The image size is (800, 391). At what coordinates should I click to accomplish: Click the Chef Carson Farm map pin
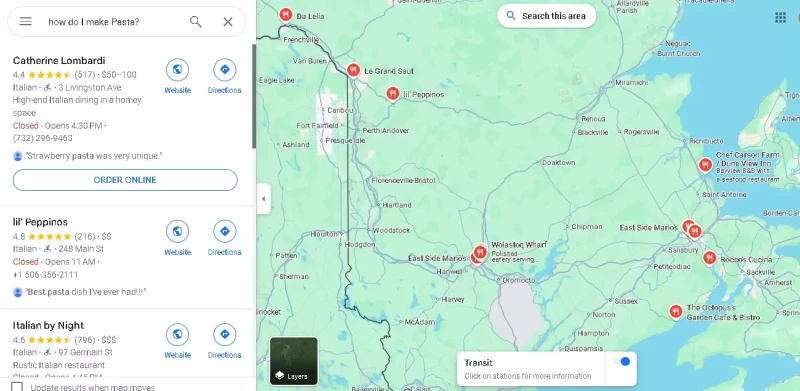pos(705,165)
